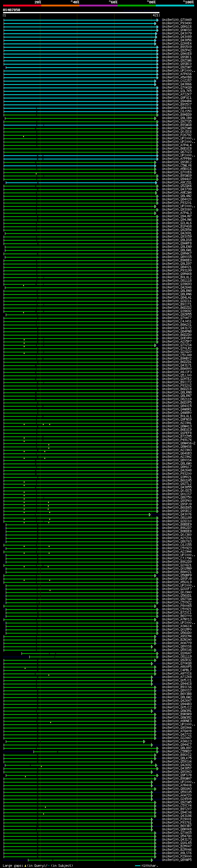Select UniRef100_Q1KL65 entry
The height and width of the screenshot is (868, 197).
tap(177, 843)
